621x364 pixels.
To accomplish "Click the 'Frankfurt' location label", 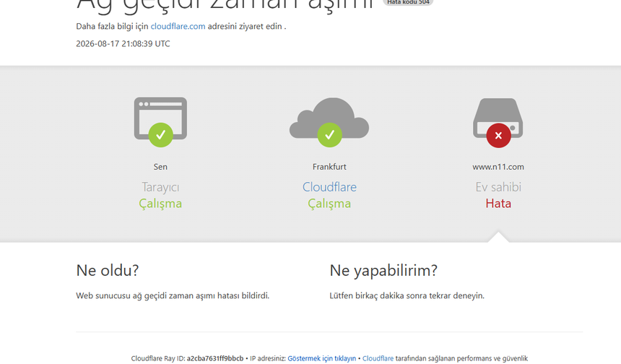I will [x=329, y=167].
